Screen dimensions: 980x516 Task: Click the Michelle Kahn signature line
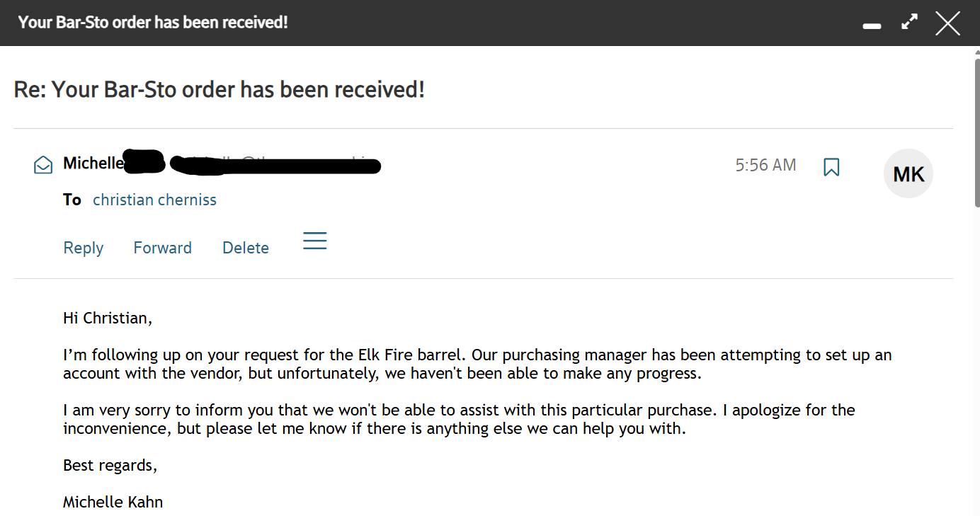point(113,503)
